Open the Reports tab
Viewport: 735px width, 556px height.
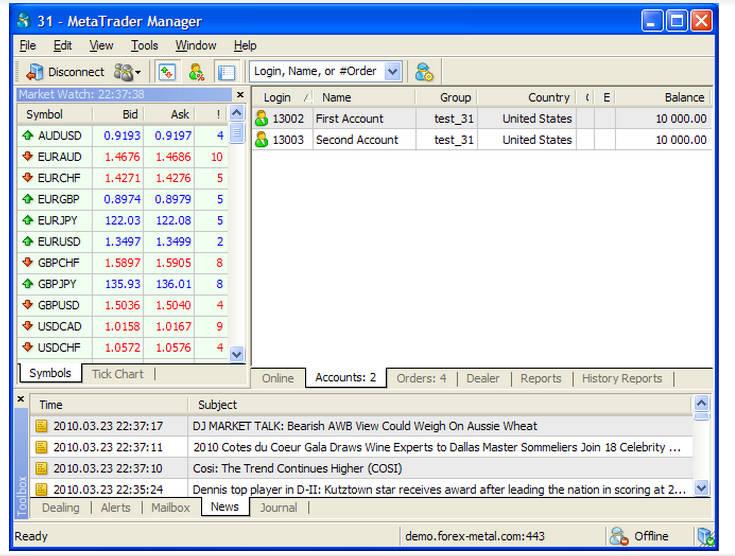click(540, 378)
